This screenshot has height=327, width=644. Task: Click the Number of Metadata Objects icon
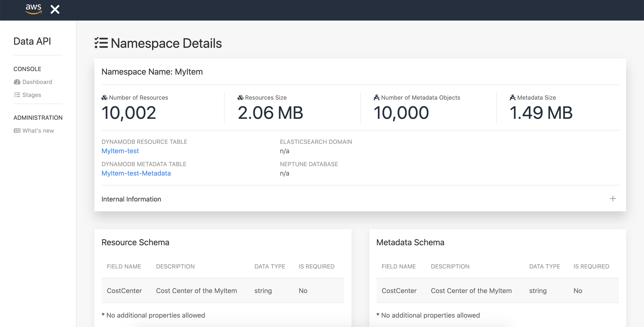pos(376,98)
